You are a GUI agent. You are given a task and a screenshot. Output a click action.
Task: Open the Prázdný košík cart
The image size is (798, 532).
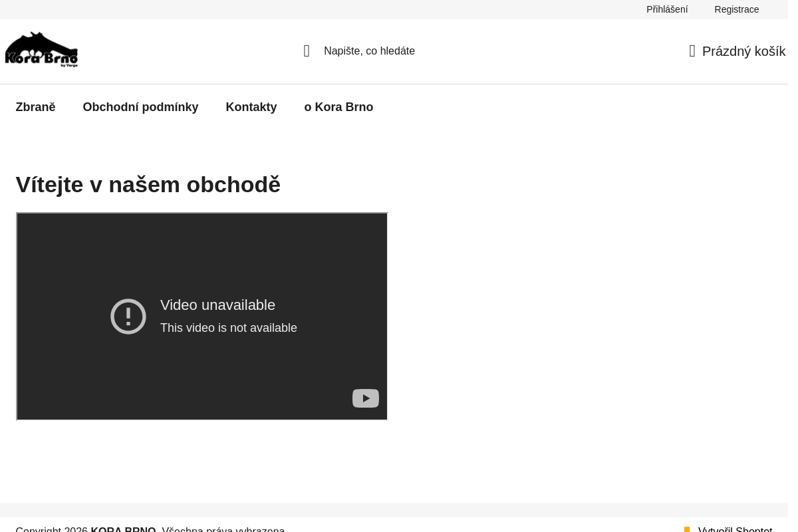click(x=743, y=51)
